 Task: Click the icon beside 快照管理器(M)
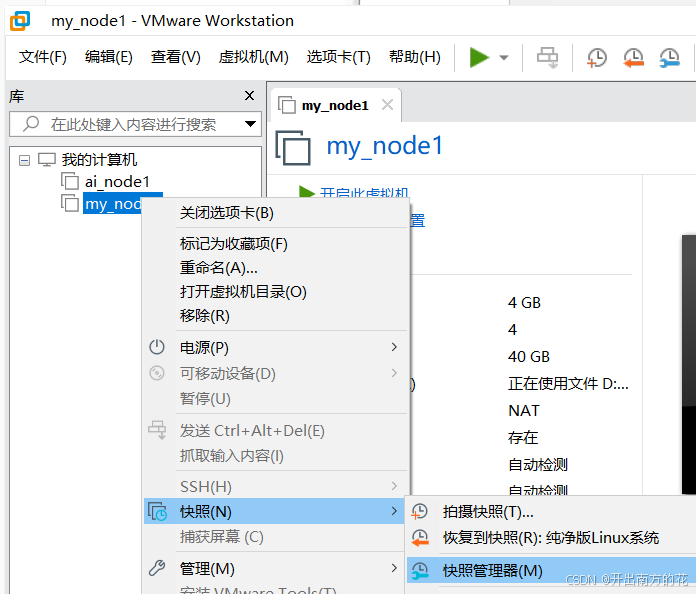(x=419, y=570)
